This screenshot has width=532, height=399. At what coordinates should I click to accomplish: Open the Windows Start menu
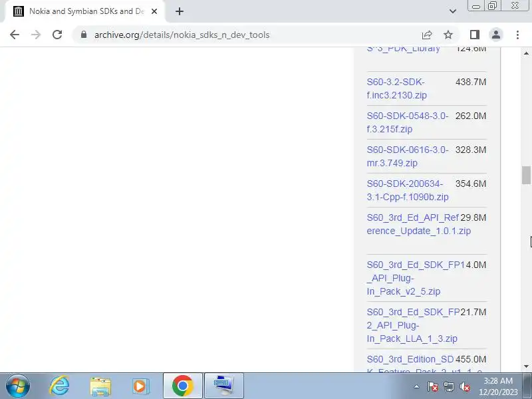point(18,386)
